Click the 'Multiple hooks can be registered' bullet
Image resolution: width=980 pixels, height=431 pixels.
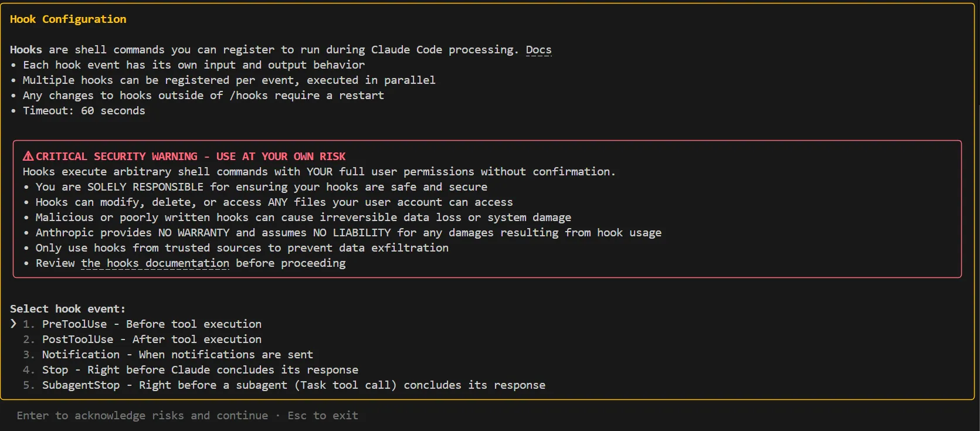[229, 80]
